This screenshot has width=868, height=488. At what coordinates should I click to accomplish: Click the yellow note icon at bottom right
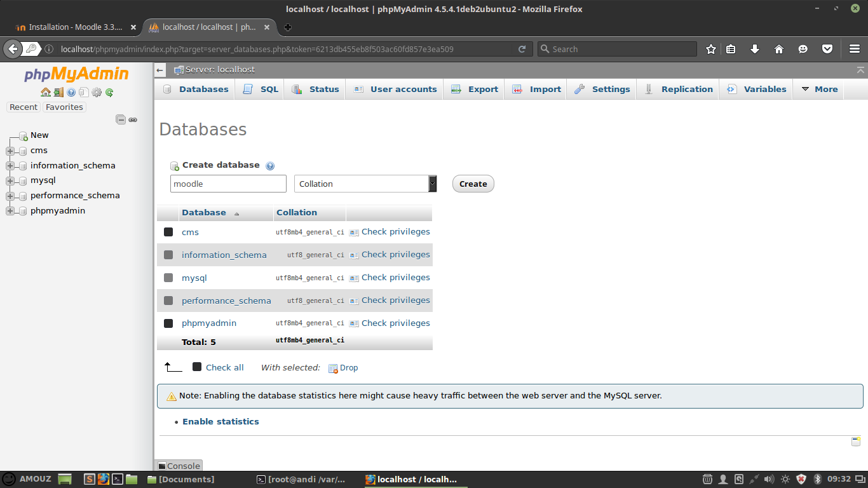(x=856, y=441)
